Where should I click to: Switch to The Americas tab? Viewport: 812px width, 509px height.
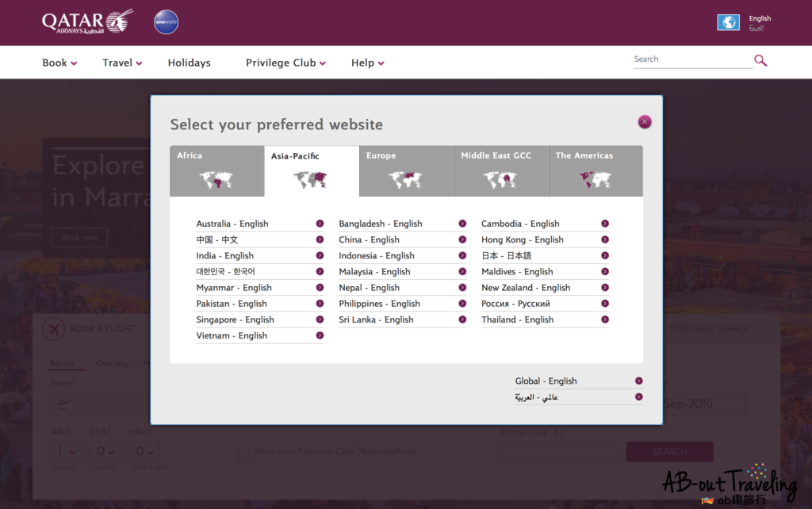tap(596, 171)
